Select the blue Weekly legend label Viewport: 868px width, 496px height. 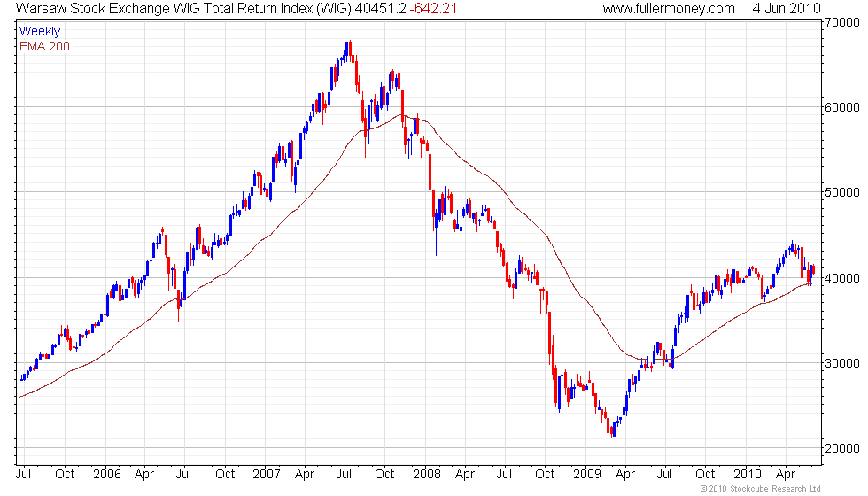pyautogui.click(x=40, y=32)
